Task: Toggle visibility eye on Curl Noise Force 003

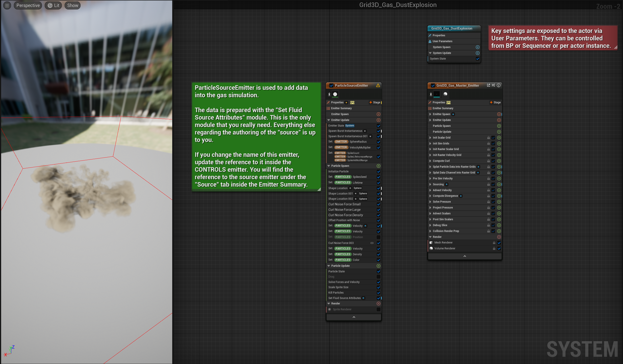Action: tap(372, 243)
